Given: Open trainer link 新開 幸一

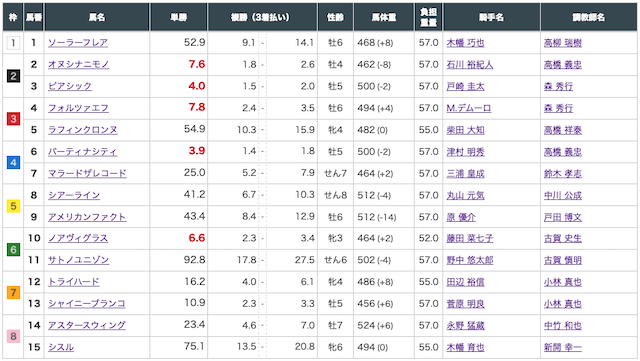Looking at the screenshot, I should click(x=563, y=347).
